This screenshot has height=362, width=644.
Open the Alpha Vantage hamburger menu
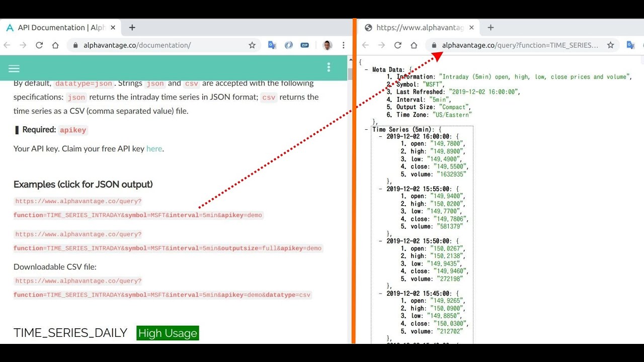[14, 68]
